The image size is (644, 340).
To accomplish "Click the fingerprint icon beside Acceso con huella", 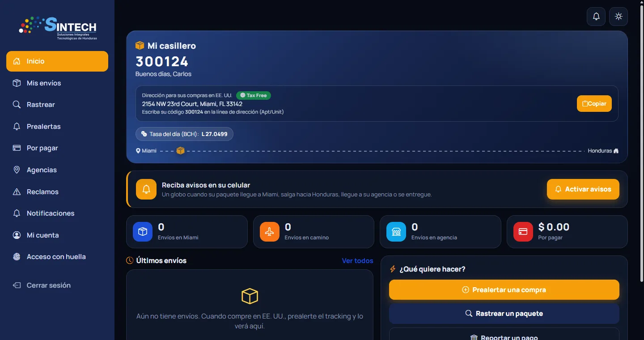I will [17, 257].
